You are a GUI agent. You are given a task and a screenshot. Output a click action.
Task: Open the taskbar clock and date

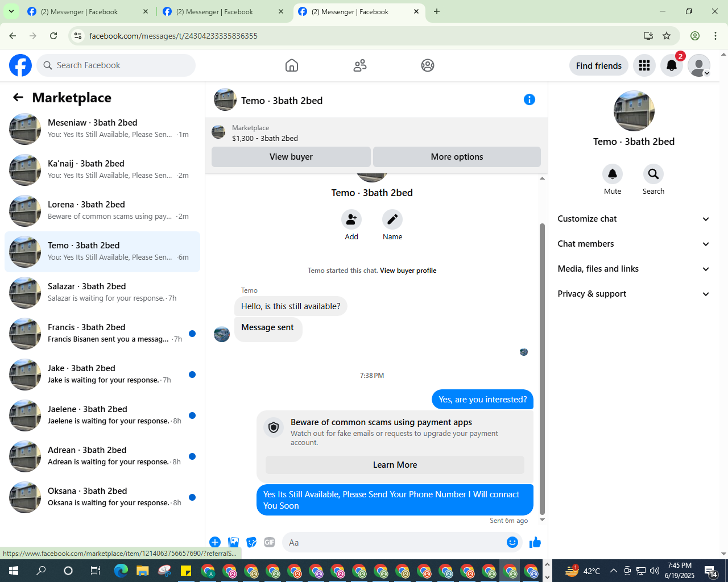pyautogui.click(x=680, y=571)
